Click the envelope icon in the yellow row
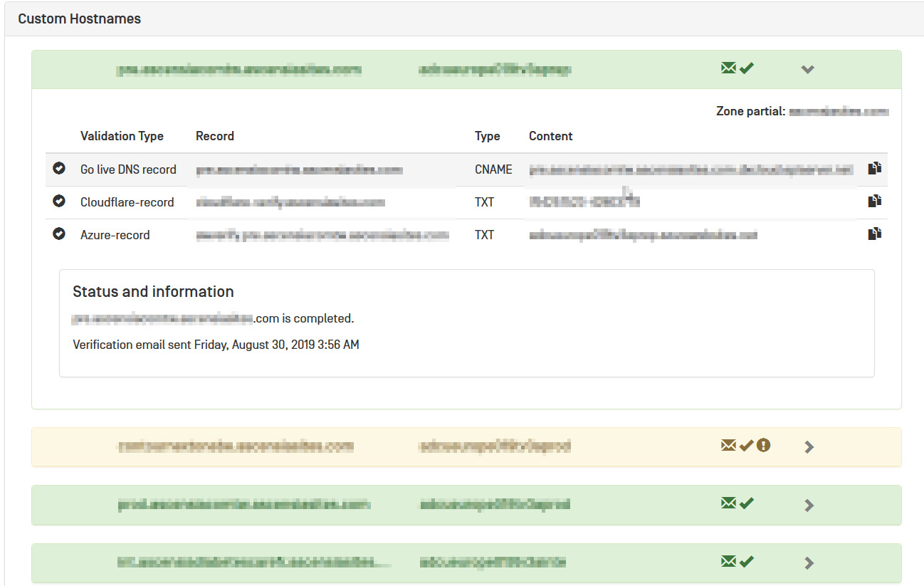924x586 pixels. click(x=728, y=446)
